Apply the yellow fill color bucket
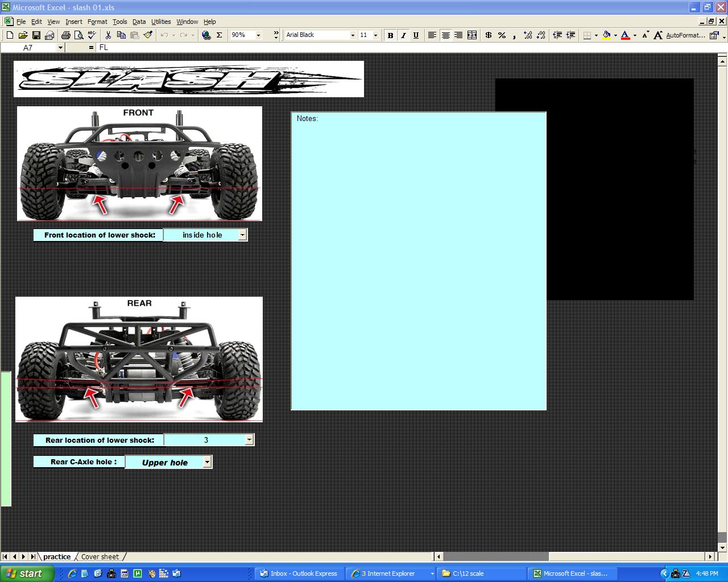Screen dimensions: 728x582 click(606, 35)
